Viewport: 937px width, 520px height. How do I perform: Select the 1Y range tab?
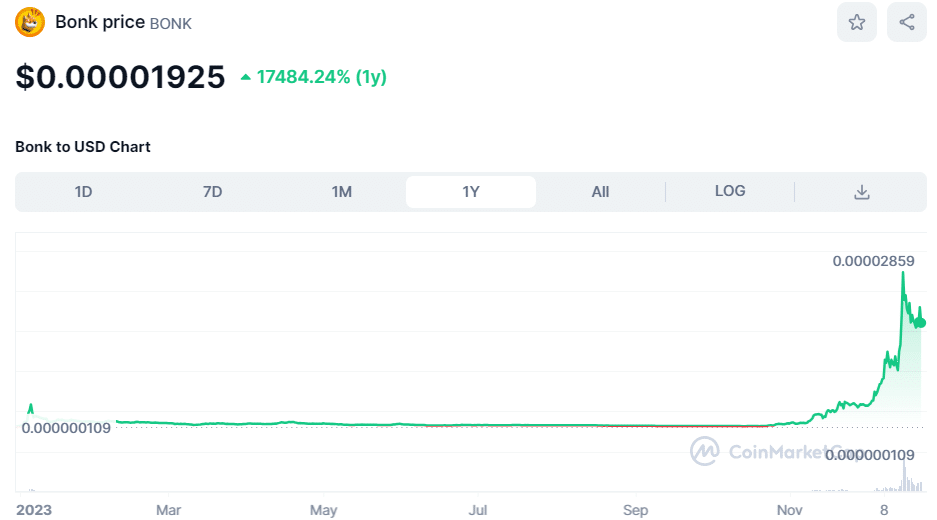pos(471,192)
